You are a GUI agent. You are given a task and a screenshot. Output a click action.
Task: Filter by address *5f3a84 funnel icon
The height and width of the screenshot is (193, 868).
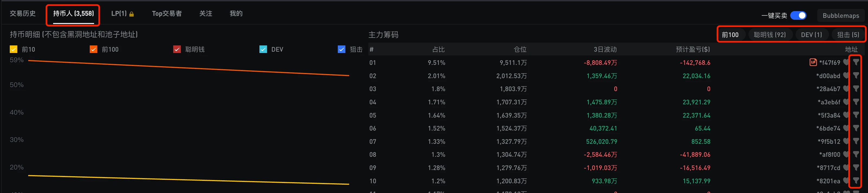coord(856,115)
